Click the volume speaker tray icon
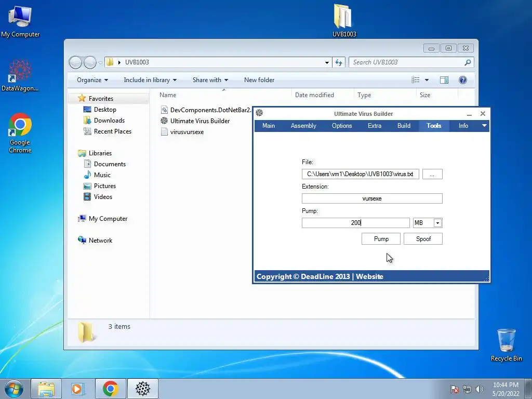 pyautogui.click(x=480, y=389)
